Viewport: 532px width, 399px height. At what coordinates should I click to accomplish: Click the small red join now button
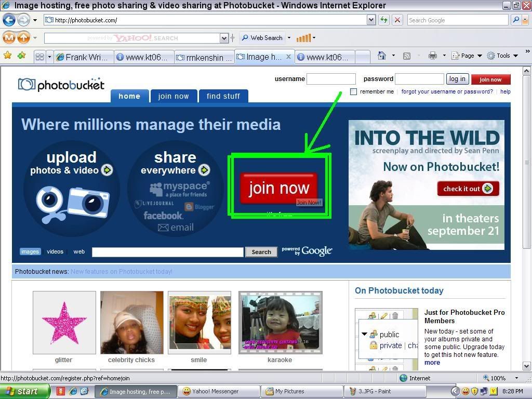click(490, 79)
